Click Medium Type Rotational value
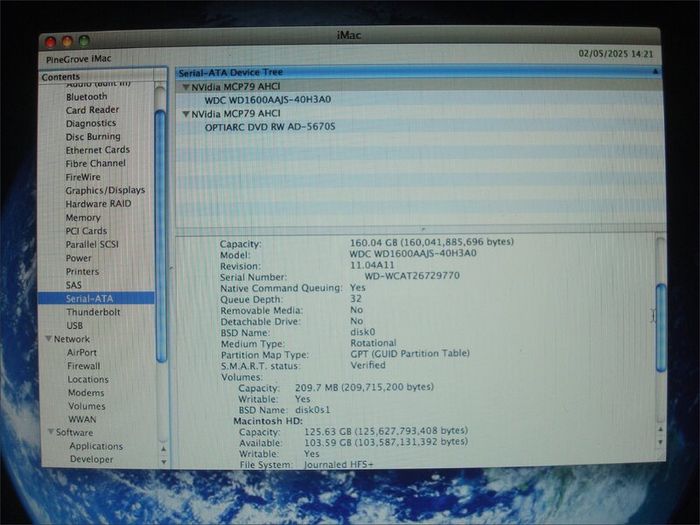This screenshot has width=700, height=525. 373,343
